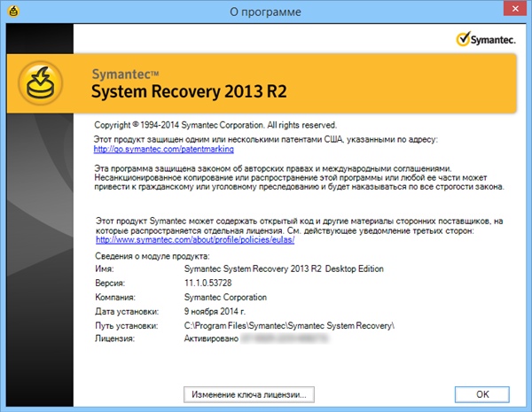This screenshot has height=412, width=532.
Task: Open the Symantec policies eulas link
Action: (194, 239)
